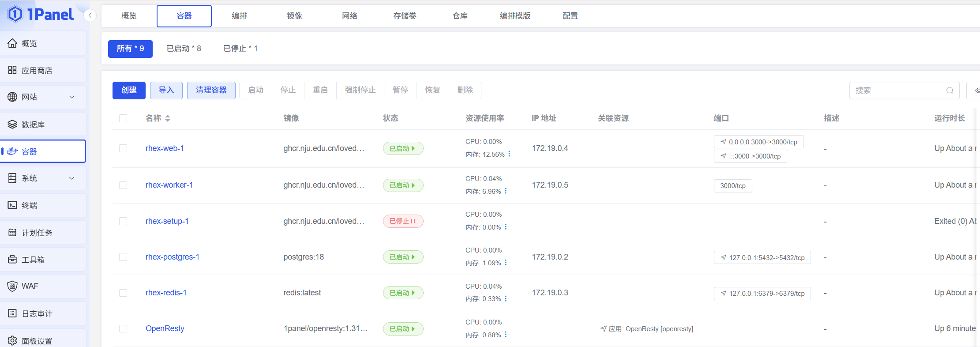Click the 清理容器 button
Viewport: 980px width, 347px height.
211,91
